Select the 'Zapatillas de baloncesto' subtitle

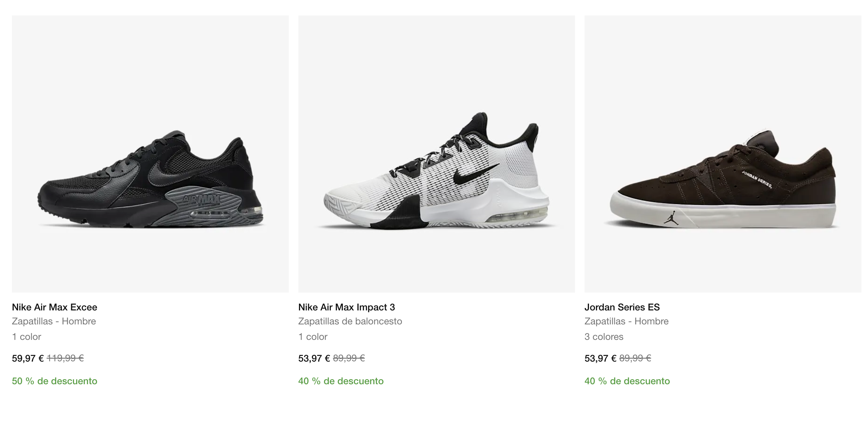(350, 321)
